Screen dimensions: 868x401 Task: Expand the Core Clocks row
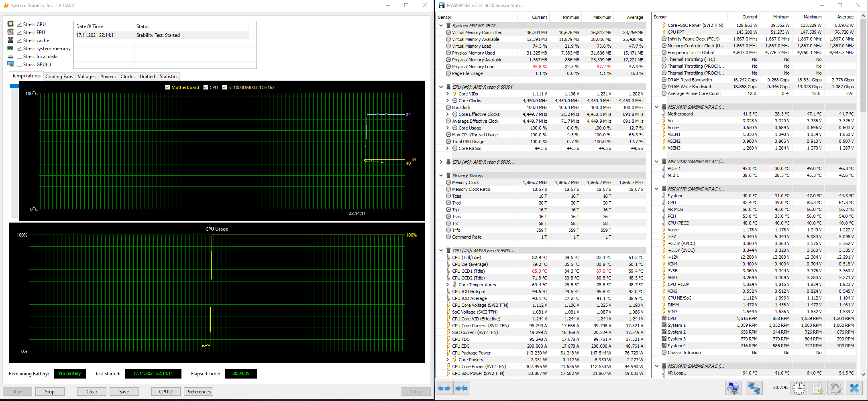448,101
